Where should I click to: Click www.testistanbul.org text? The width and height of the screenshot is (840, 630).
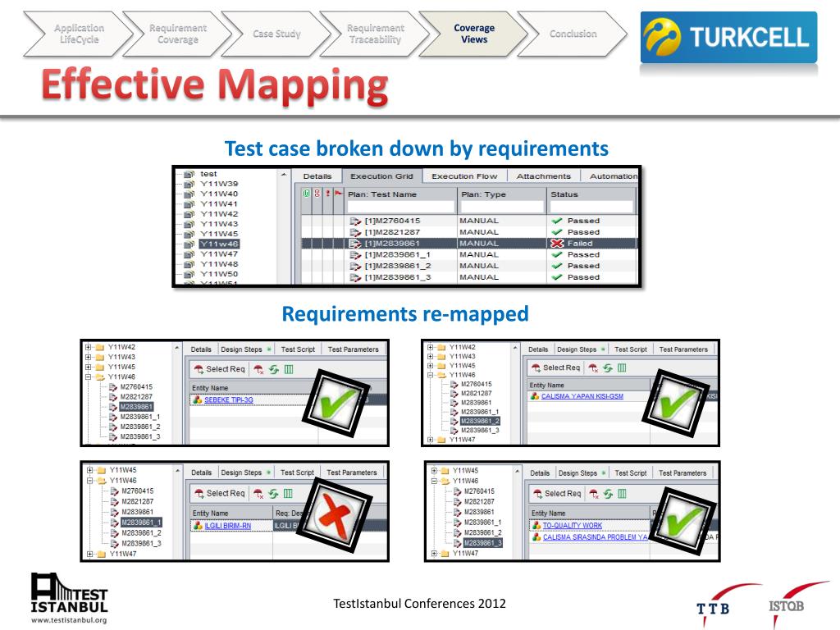click(69, 620)
